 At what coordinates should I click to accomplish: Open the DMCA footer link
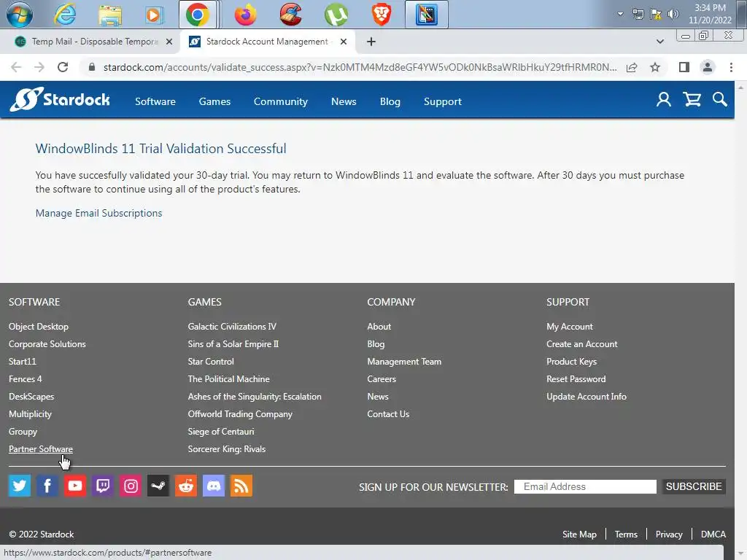(x=713, y=534)
